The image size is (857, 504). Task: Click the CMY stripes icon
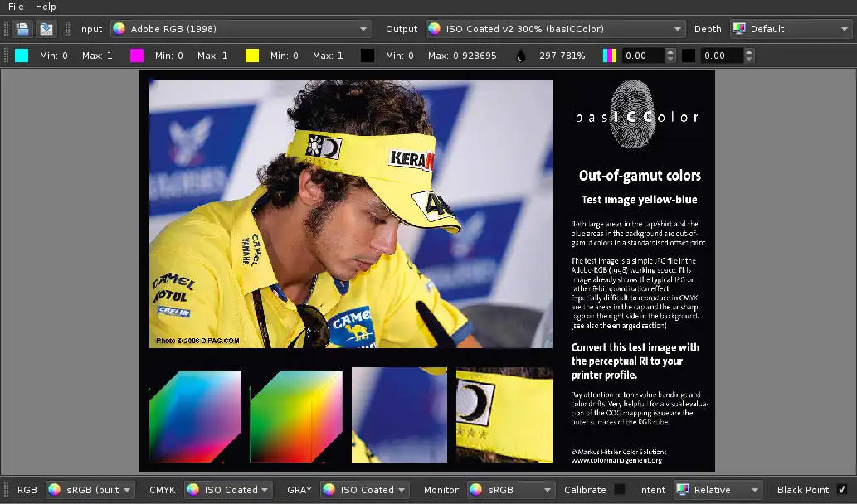click(610, 56)
